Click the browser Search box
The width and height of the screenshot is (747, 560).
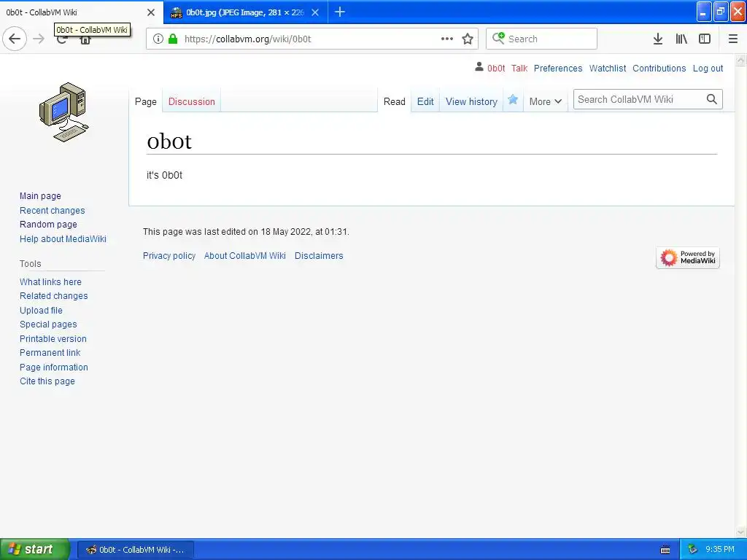tap(541, 39)
